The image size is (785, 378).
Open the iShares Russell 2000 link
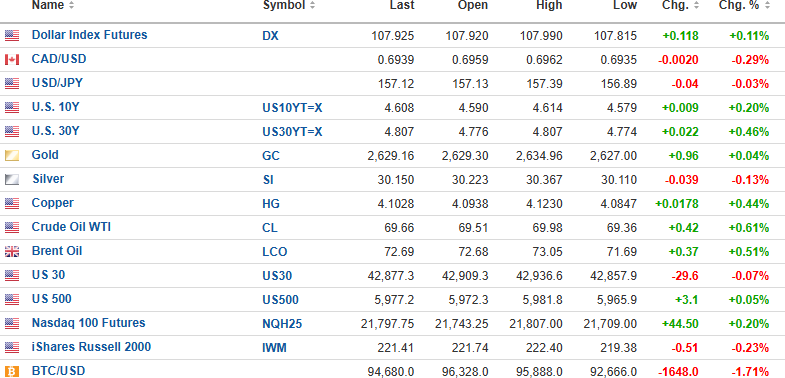click(x=91, y=347)
